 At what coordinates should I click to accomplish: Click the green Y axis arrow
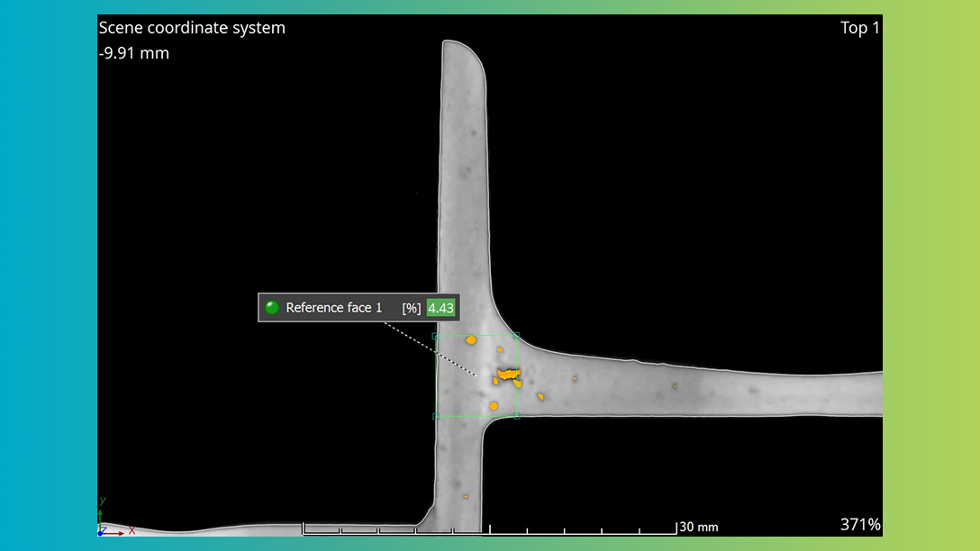100,513
